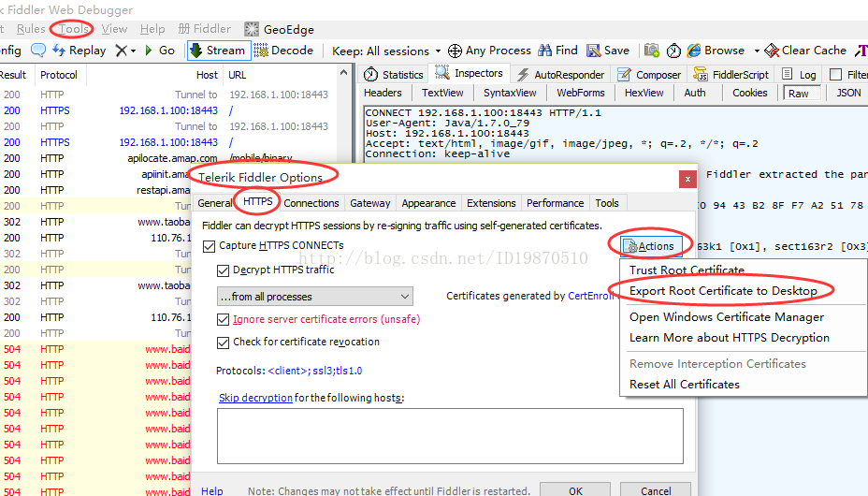The height and width of the screenshot is (496, 868).
Task: Open the Composer tab
Action: tap(649, 74)
